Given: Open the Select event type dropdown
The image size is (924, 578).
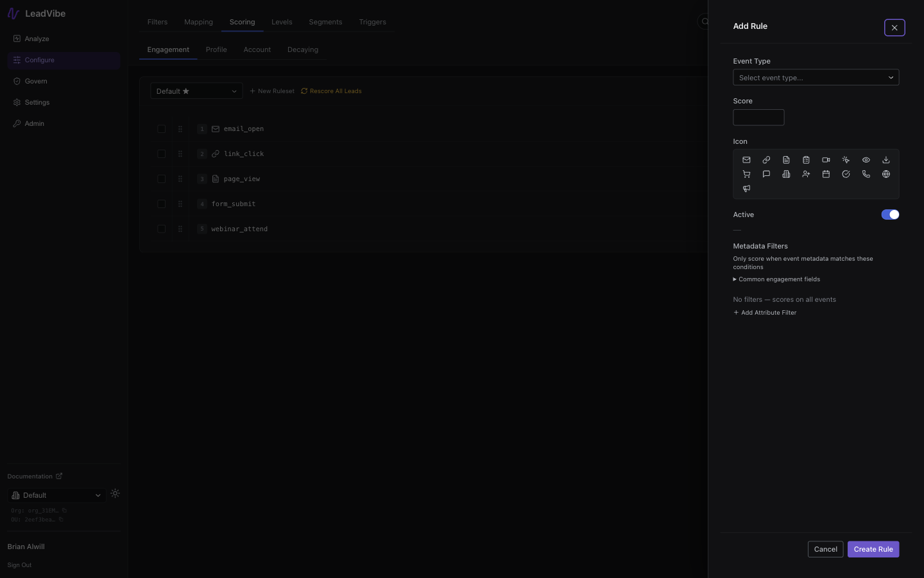Looking at the screenshot, I should point(816,77).
